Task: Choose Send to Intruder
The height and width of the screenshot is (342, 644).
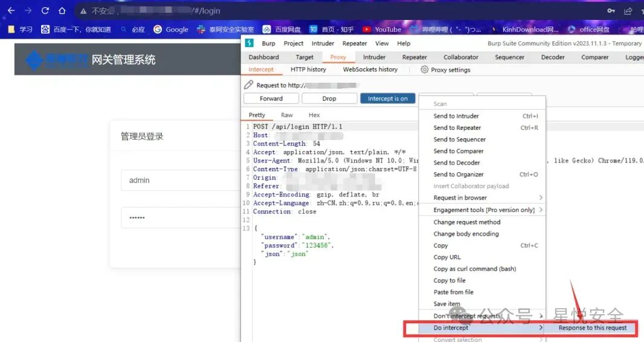Action: pos(482,116)
